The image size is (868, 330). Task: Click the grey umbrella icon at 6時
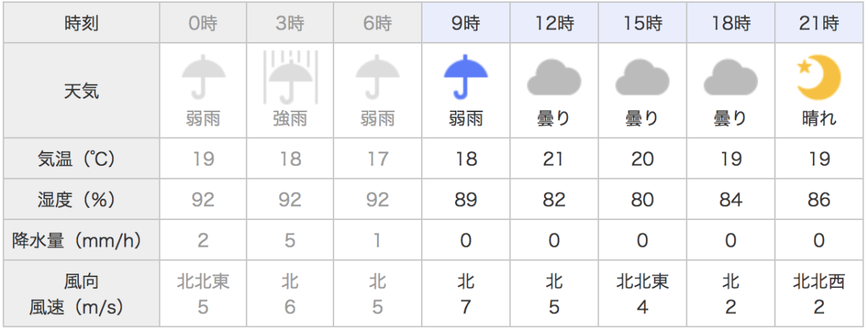point(378,77)
